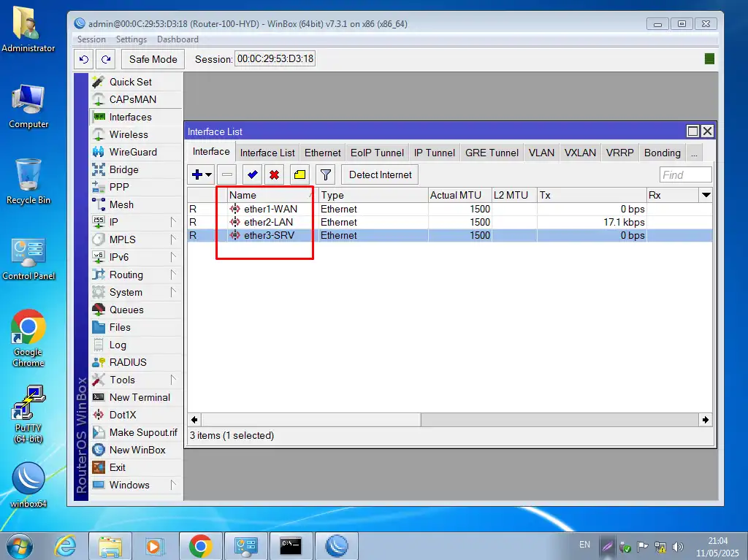Image resolution: width=748 pixels, height=560 pixels.
Task: Click the yellow comment note icon
Action: click(x=299, y=174)
